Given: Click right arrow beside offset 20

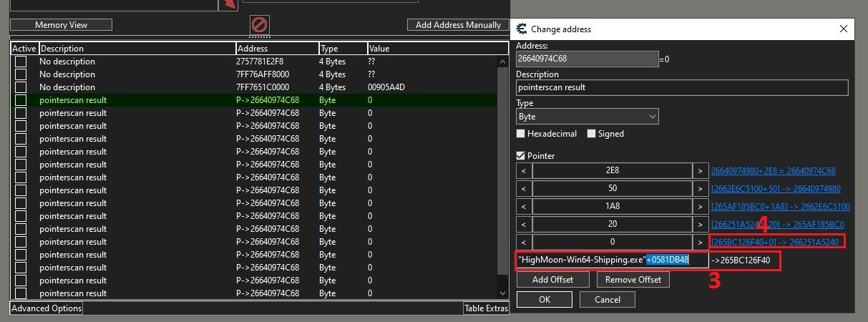Looking at the screenshot, I should pos(699,224).
